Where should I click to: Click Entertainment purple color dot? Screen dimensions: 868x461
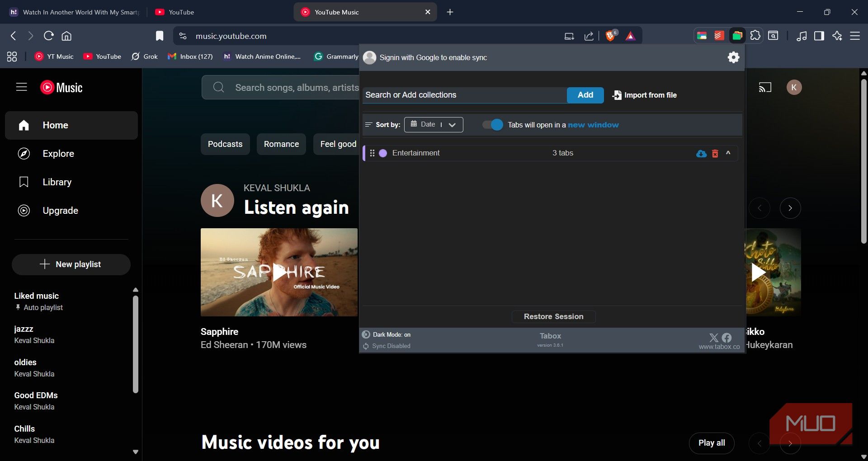point(383,153)
